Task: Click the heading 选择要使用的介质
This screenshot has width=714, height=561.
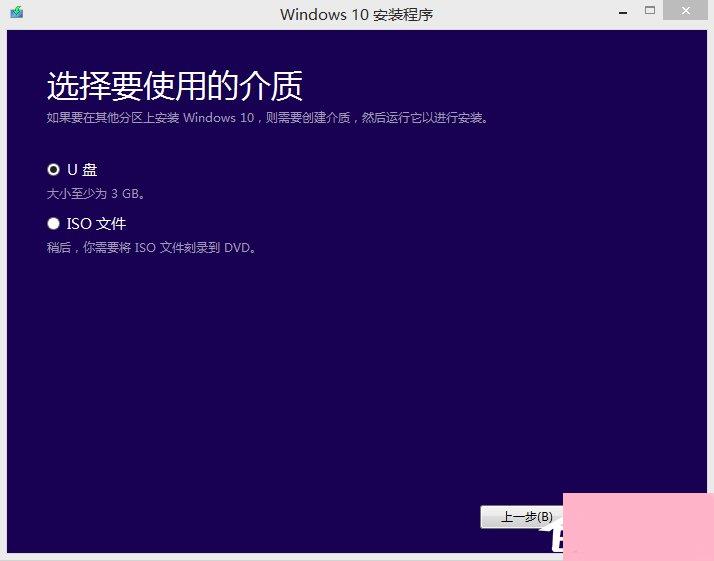Action: (175, 86)
